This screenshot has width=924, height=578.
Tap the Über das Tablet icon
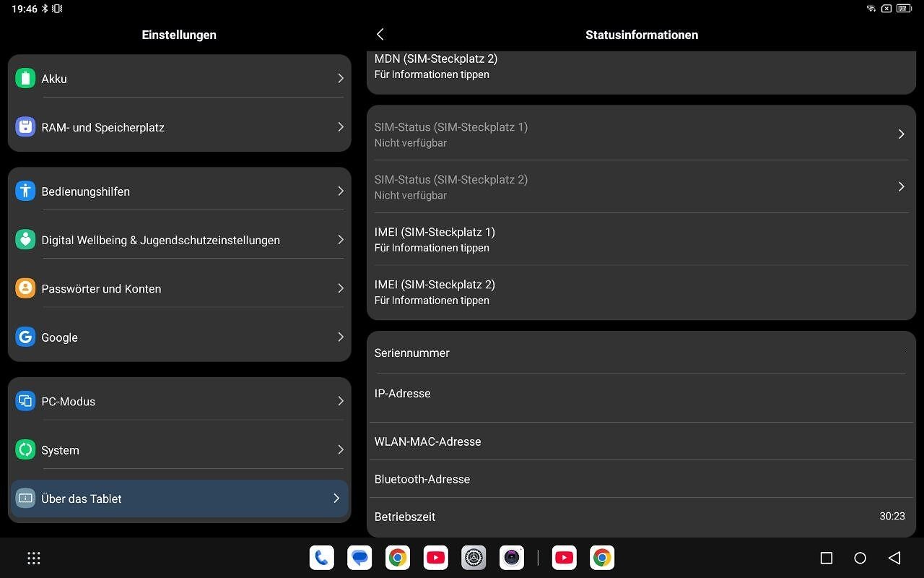[x=25, y=499]
